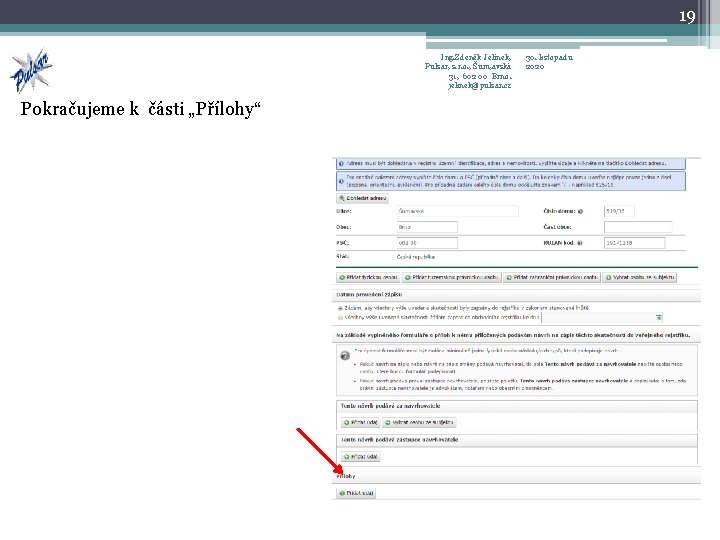Viewport: 720px width, 540px height.
Task: Open the date picker dropdown icon
Action: (658, 317)
